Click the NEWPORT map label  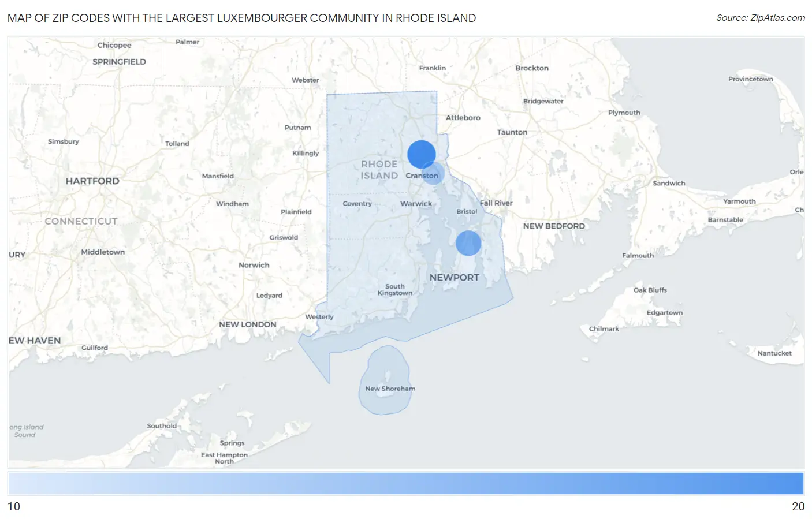(455, 278)
